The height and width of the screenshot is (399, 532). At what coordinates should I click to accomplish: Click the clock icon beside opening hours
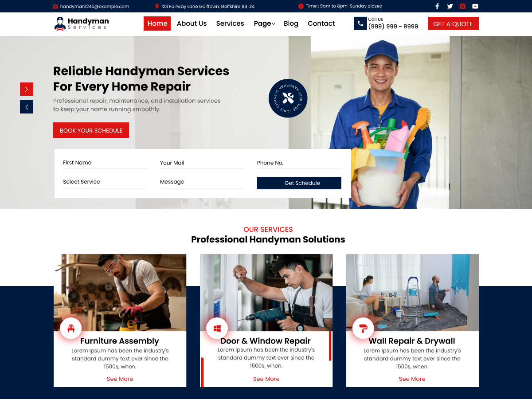coord(301,6)
